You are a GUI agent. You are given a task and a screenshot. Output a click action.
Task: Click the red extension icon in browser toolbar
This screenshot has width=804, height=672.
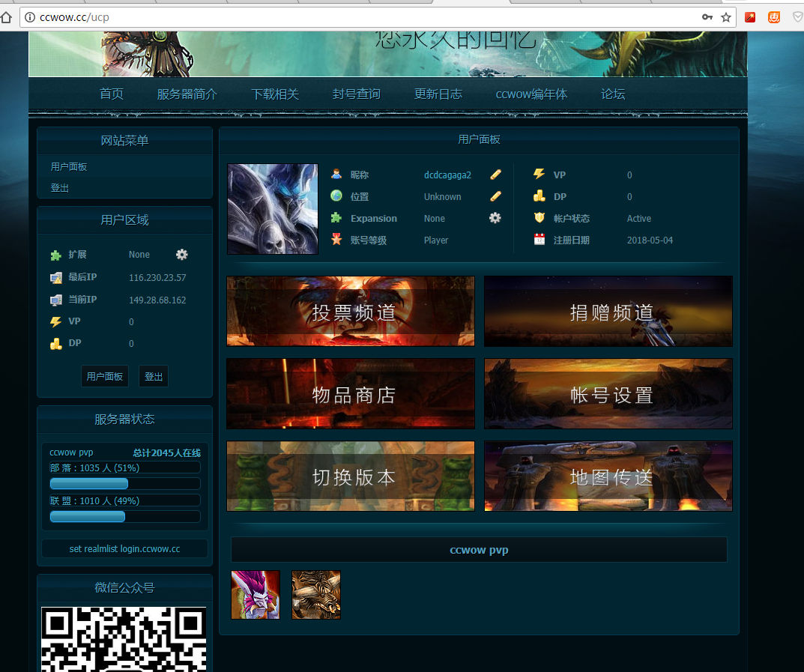click(750, 17)
